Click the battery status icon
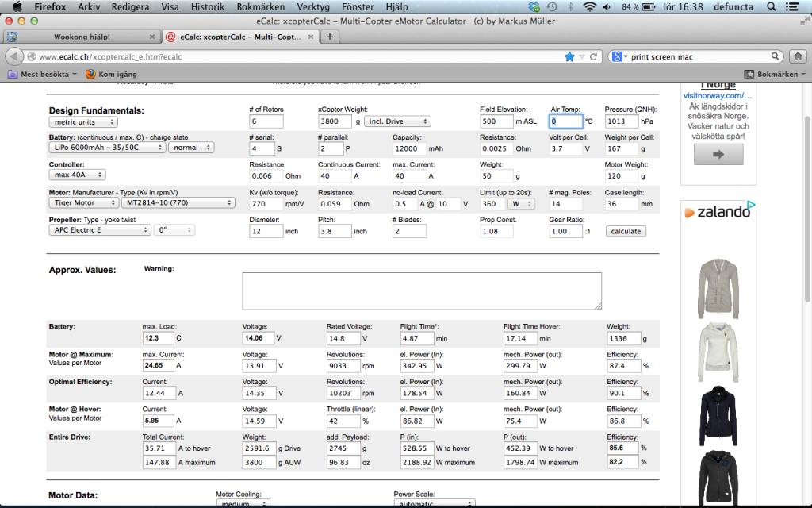 tap(649, 6)
